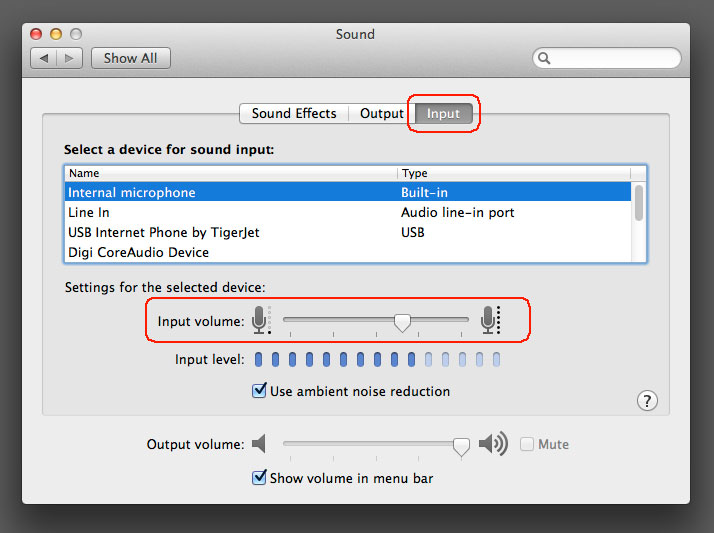
Task: Enable the Mute checkbox
Action: tap(527, 444)
